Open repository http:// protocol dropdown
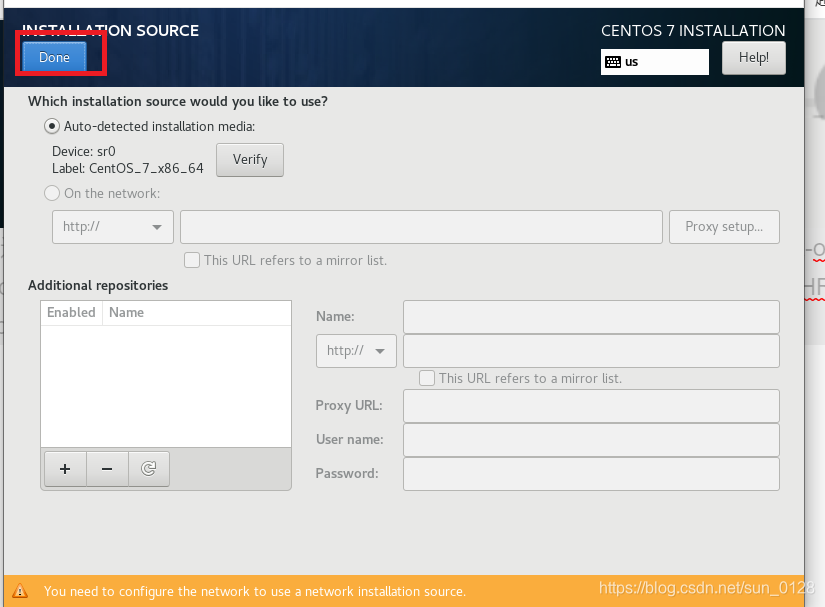 click(x=356, y=351)
